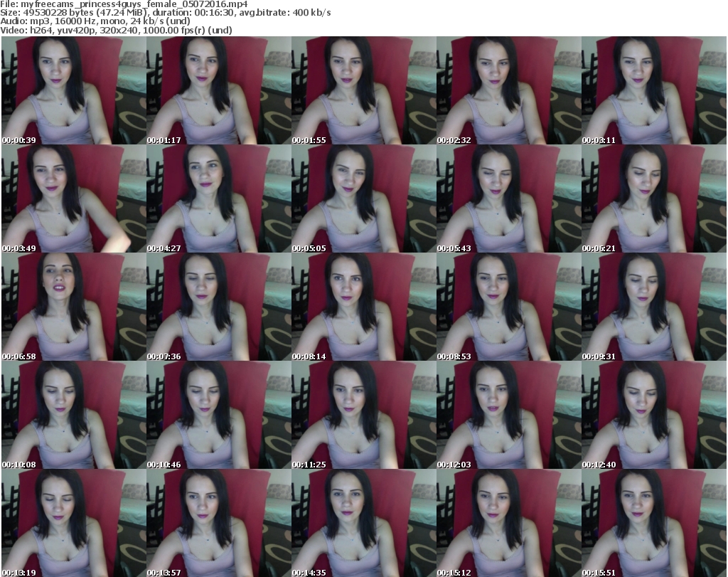This screenshot has height=577, width=728.
Task: Select the frame stamped 00:03:49
Action: (x=74, y=198)
